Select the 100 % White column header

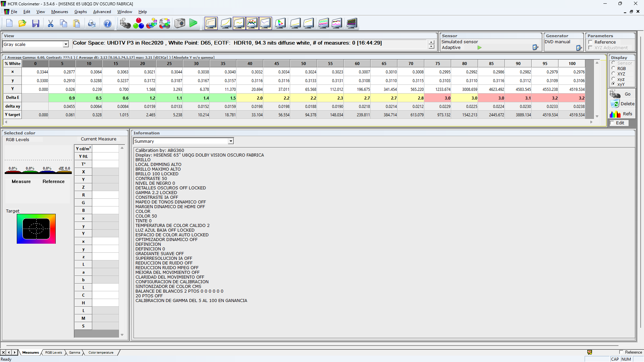572,63
